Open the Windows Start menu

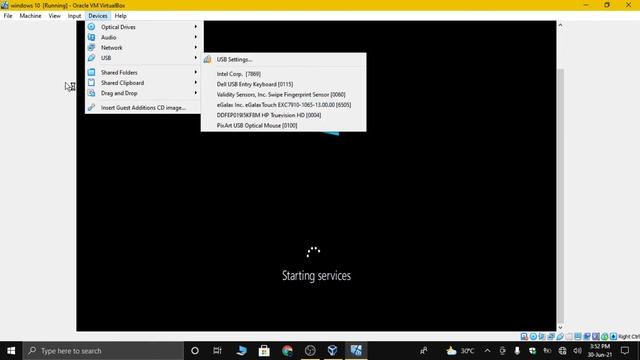click(x=11, y=351)
